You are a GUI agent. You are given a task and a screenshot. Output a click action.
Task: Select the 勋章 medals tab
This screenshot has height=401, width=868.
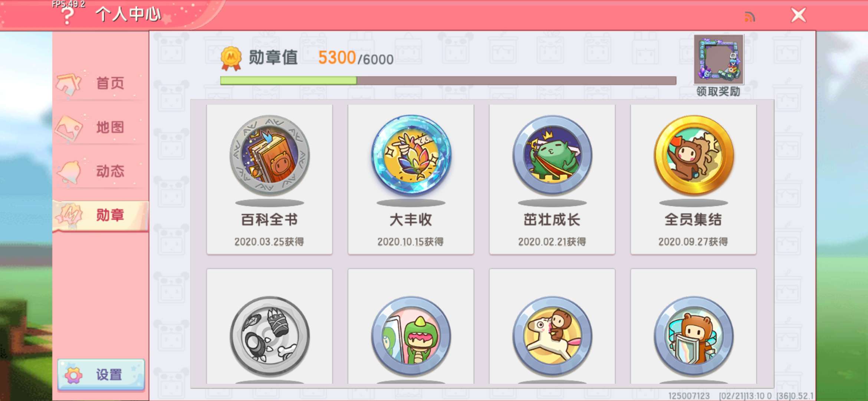[x=101, y=216]
